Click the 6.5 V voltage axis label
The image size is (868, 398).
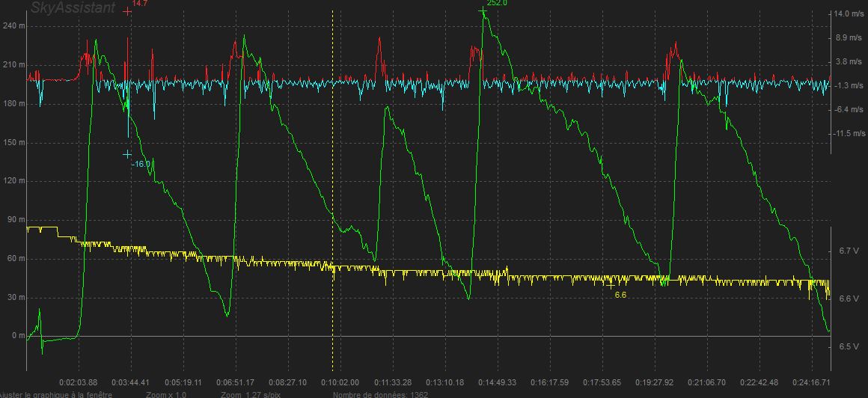coord(849,346)
